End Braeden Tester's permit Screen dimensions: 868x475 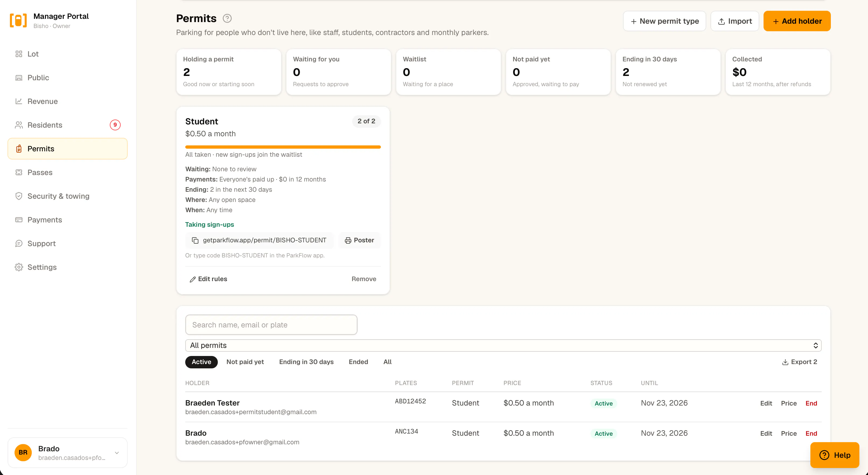tap(811, 403)
